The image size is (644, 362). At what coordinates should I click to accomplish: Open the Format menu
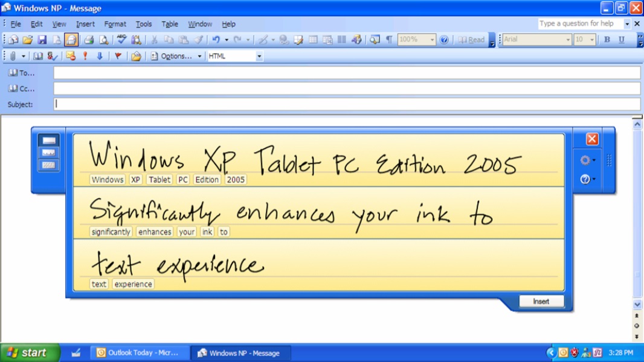coord(115,24)
